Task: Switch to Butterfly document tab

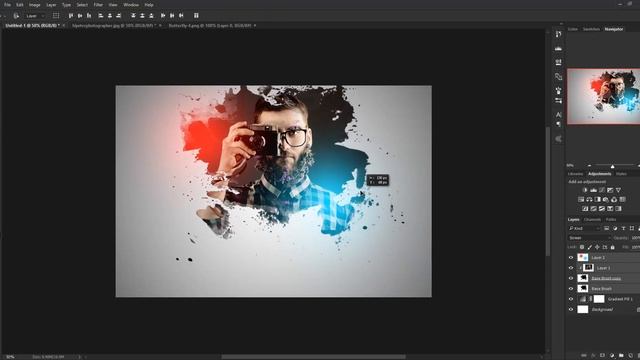Action: [x=210, y=26]
